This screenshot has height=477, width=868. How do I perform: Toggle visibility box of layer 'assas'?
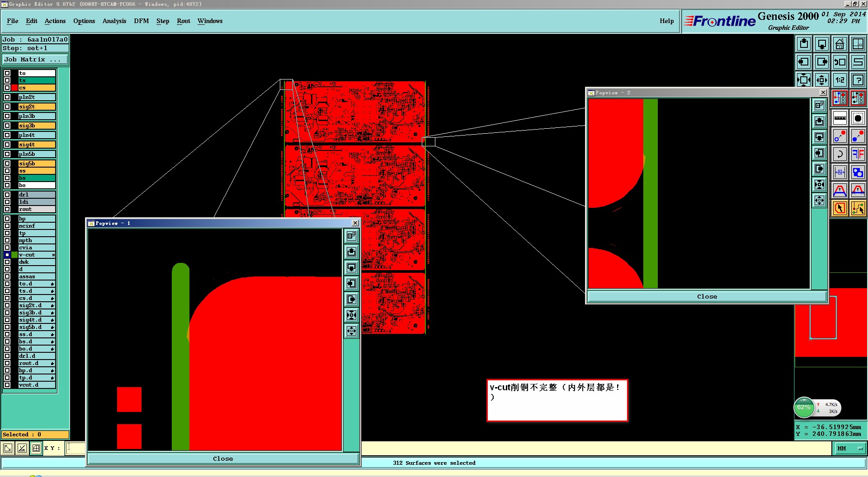[7, 276]
